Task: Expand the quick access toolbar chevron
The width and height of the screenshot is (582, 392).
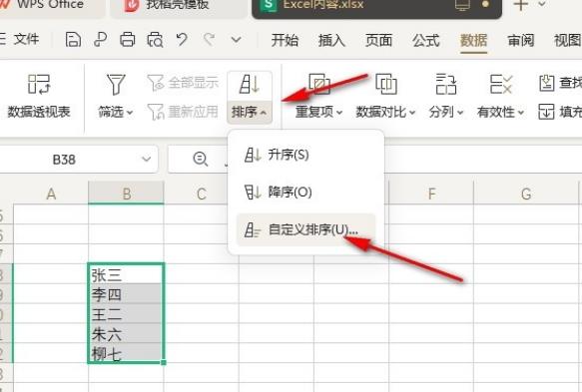Action: coord(236,39)
